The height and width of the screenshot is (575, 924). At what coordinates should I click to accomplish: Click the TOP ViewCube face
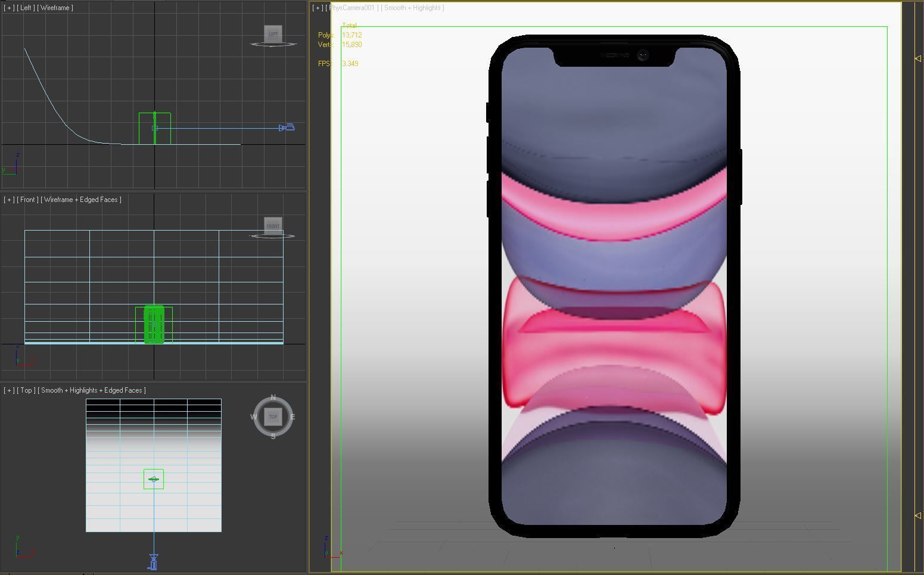click(x=273, y=417)
